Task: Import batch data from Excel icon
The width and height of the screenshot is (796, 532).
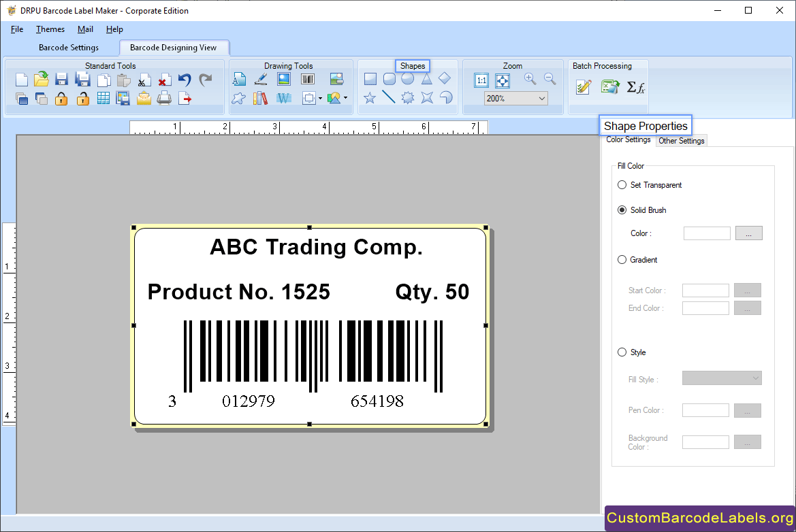Action: [x=610, y=87]
